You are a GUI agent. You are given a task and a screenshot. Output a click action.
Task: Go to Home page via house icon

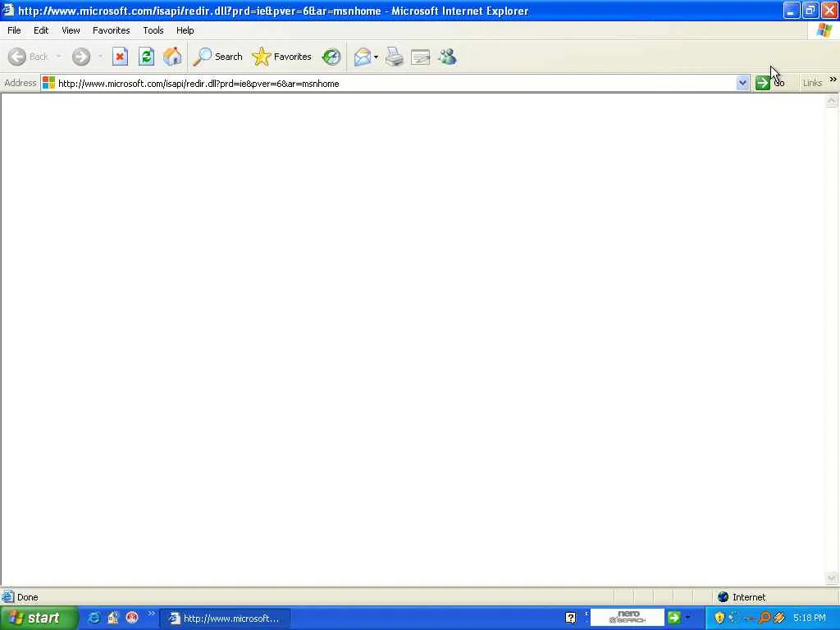coord(172,57)
